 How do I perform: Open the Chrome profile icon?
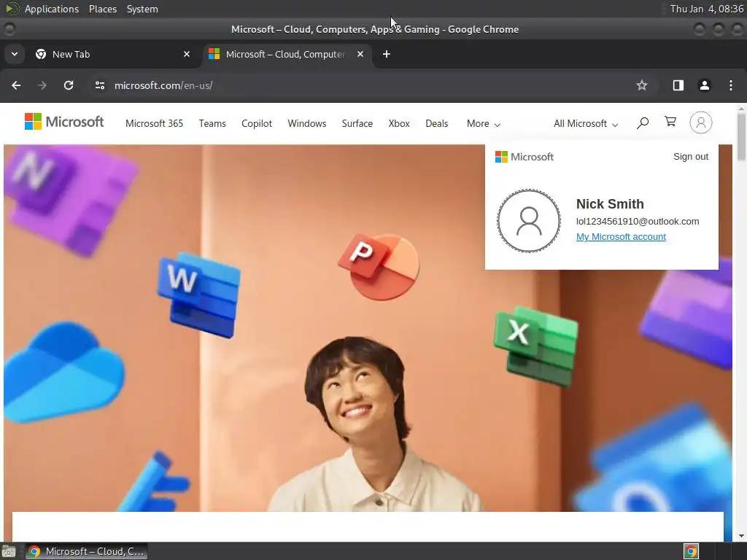pyautogui.click(x=704, y=85)
